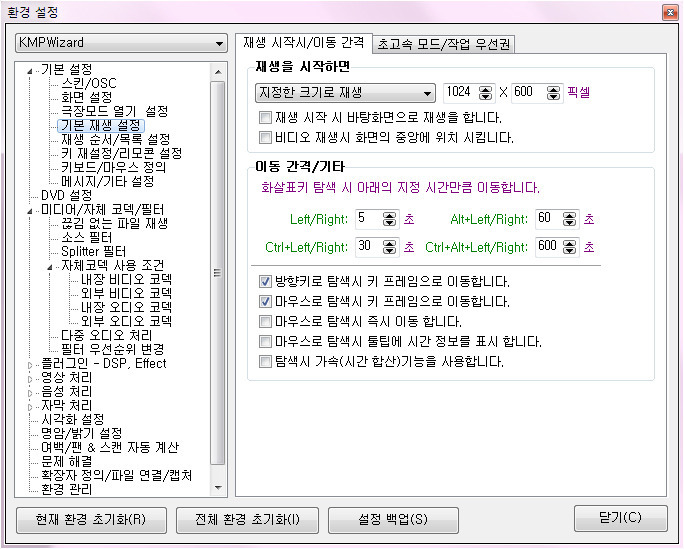Open the KMPWizard profile dropdown
This screenshot has width=684, height=549.
tap(121, 43)
